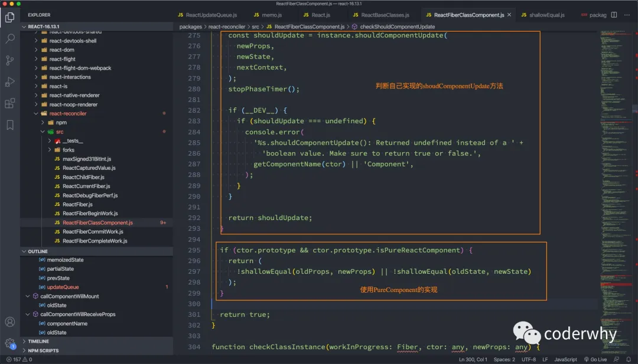Click the Go Live status bar button
This screenshot has width=638, height=364.
click(595, 359)
